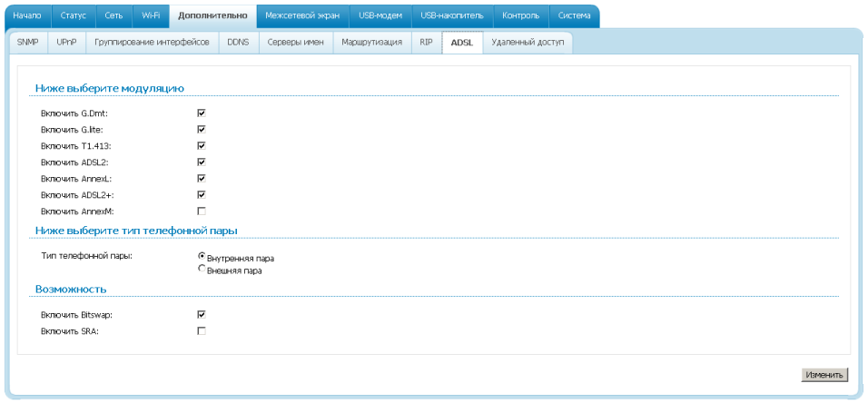Select the ADSL subtab
868x403 pixels.
click(x=462, y=43)
